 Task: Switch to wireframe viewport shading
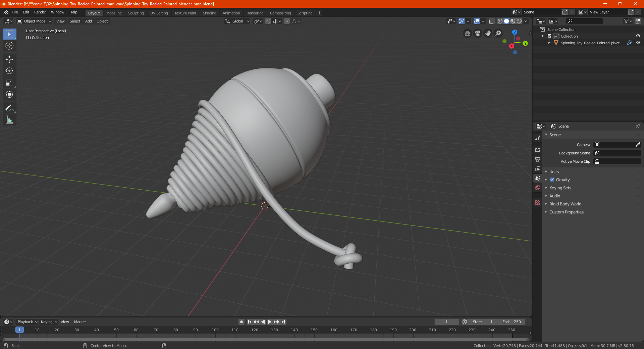(x=500, y=21)
